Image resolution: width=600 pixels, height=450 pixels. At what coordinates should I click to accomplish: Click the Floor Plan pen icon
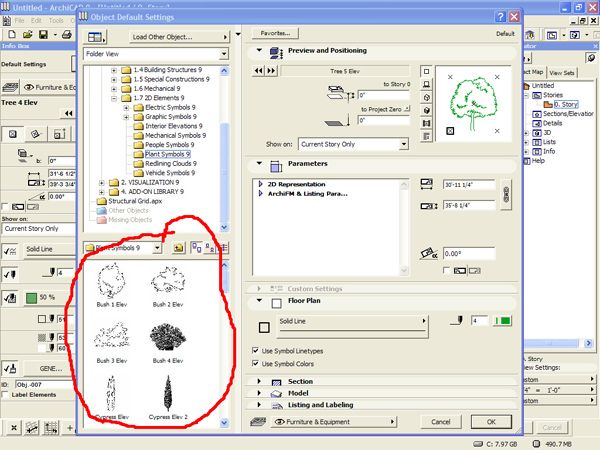pos(458,320)
